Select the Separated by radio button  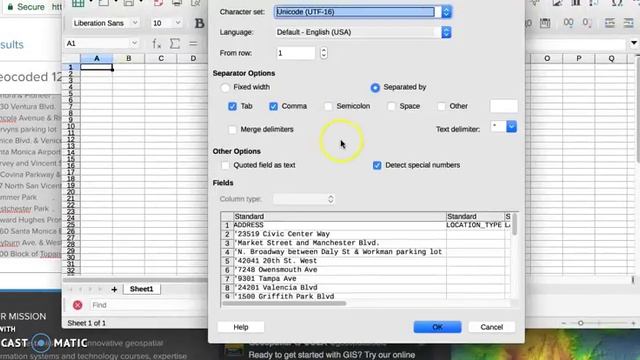(375, 87)
